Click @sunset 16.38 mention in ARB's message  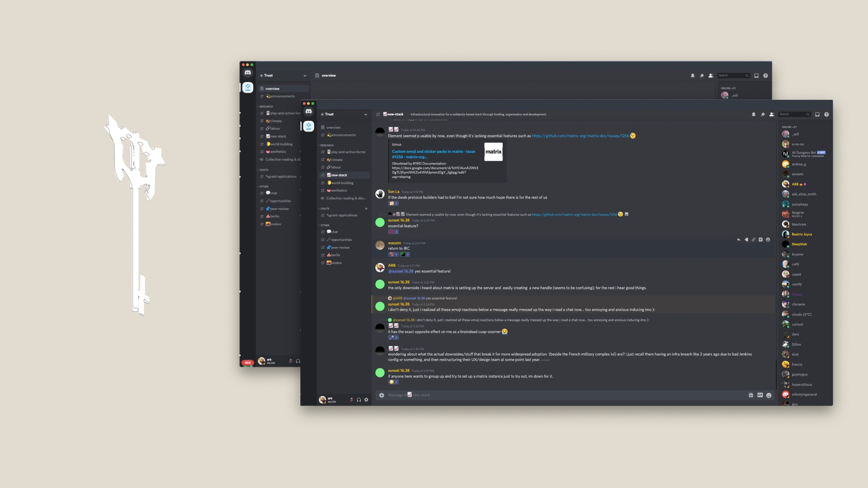[x=401, y=271]
